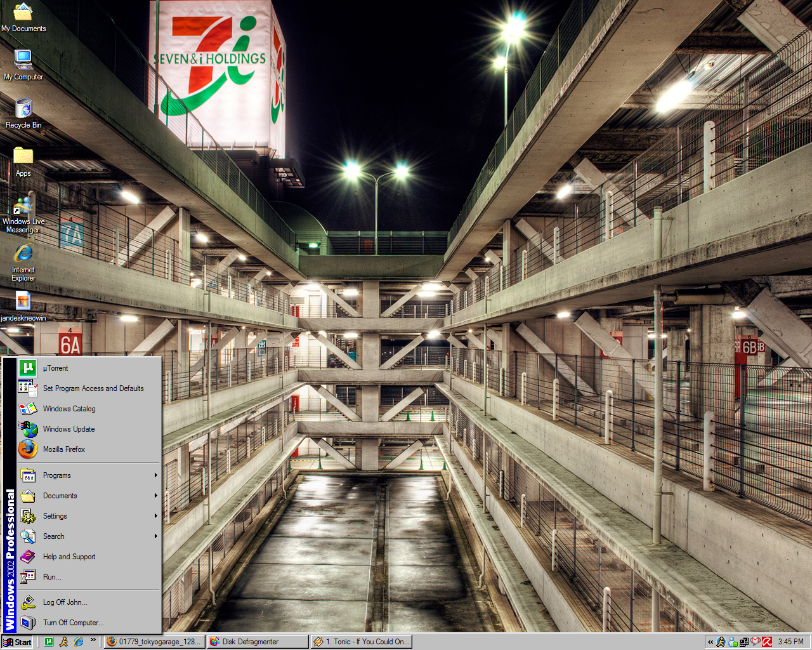Open the Apps folder on desktop
The height and width of the screenshot is (650, 812).
click(23, 161)
